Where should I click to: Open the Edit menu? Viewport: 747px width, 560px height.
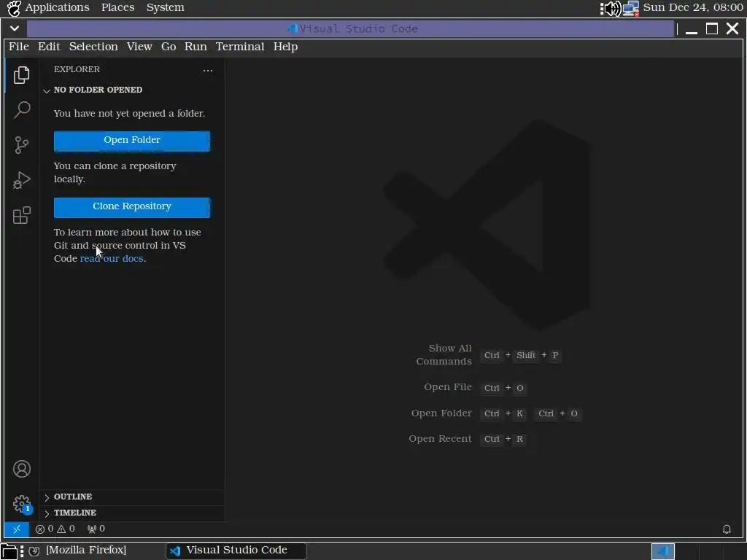[x=49, y=47]
